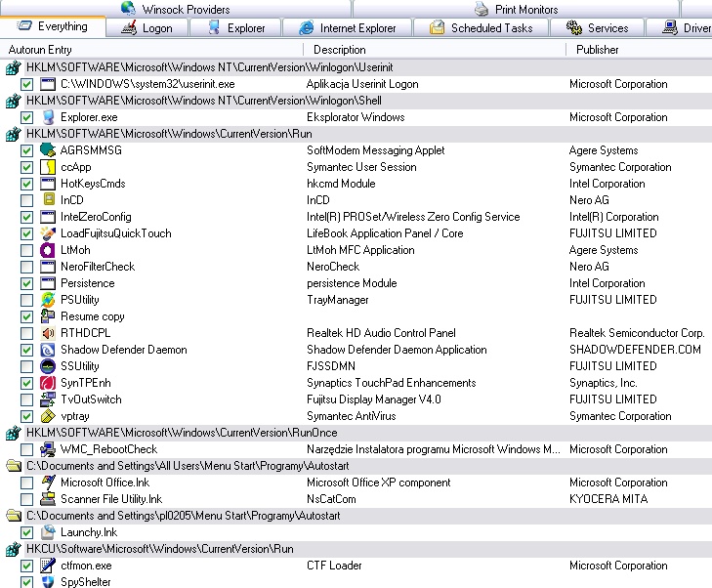Click 'Synaptics TouchPad Enhancements' description
The width and height of the screenshot is (712, 588).
tap(392, 383)
